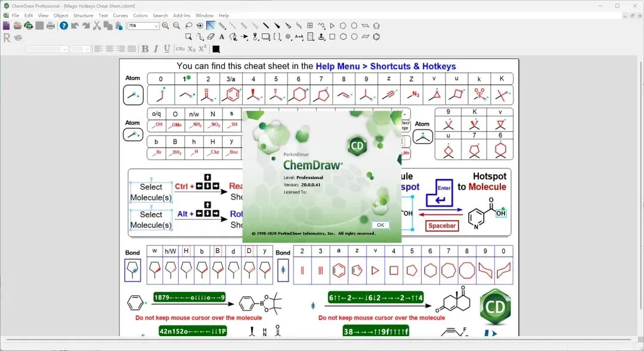This screenshot has width=644, height=351.
Task: Select the TLC Plate tool
Action: (x=311, y=36)
